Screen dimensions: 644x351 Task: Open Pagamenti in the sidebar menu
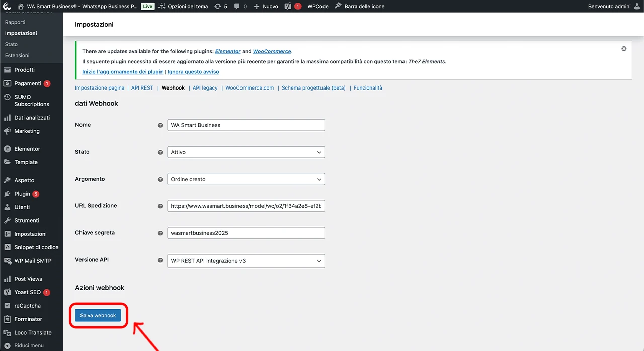[28, 83]
